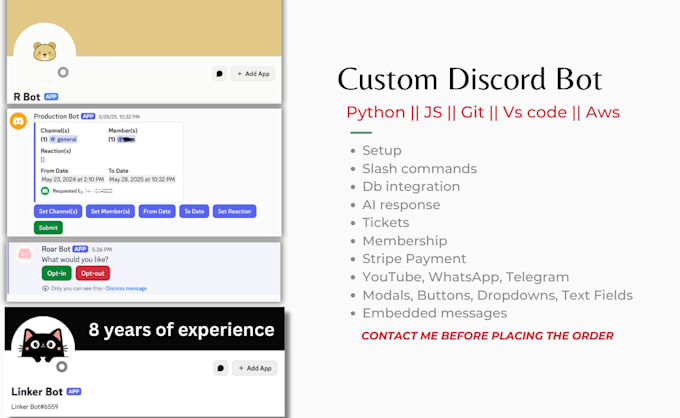
Task: Click APP badge next to Production Bot
Action: pos(88,116)
